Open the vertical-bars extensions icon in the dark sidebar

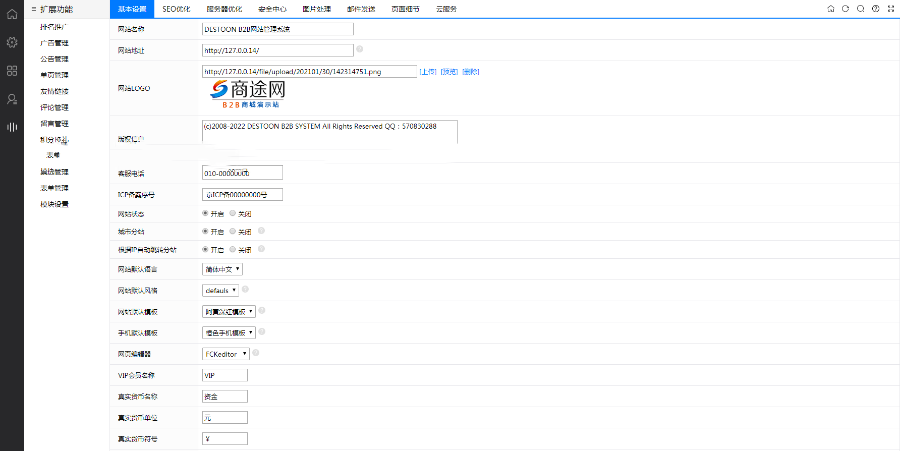11,127
